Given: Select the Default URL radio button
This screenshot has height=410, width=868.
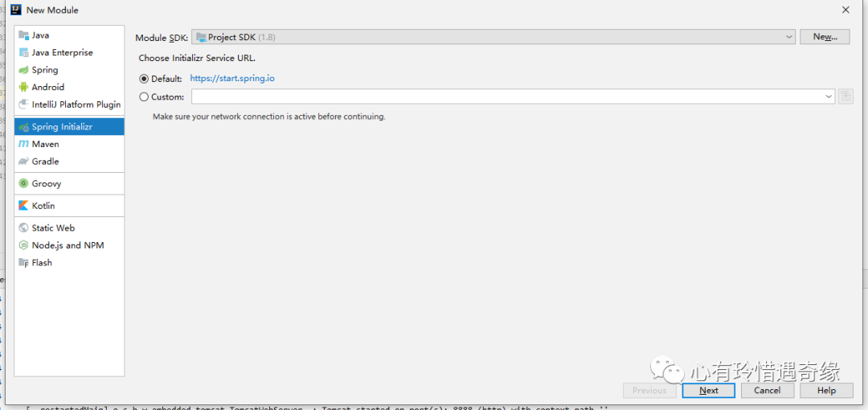Looking at the screenshot, I should [x=144, y=79].
